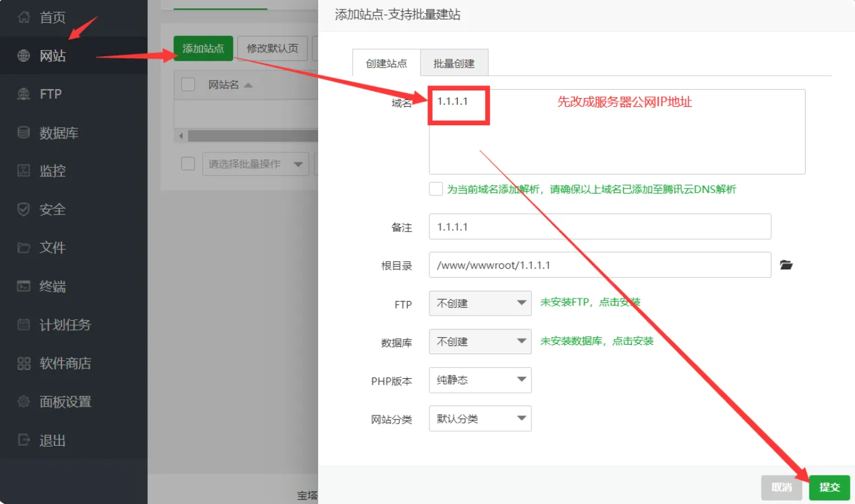Click the 根目录 path field
This screenshot has width=855, height=504.
[x=600, y=265]
